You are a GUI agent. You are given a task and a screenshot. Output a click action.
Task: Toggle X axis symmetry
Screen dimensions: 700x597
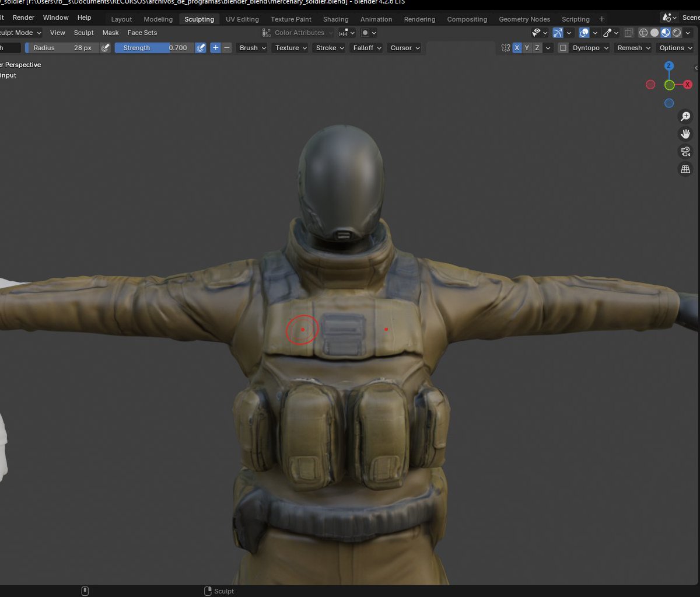coord(517,48)
